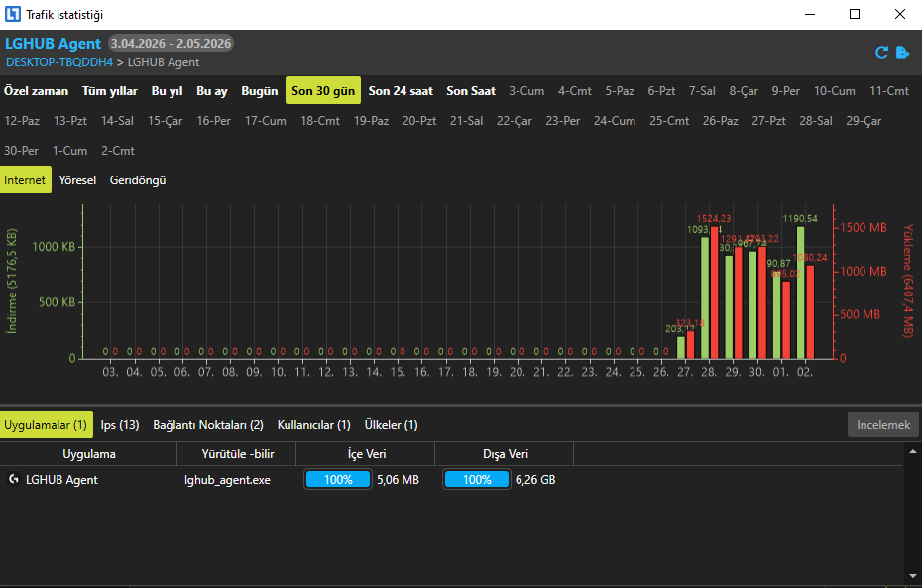The width and height of the screenshot is (922, 588).
Task: Open Ips (13) tab
Action: [119, 424]
